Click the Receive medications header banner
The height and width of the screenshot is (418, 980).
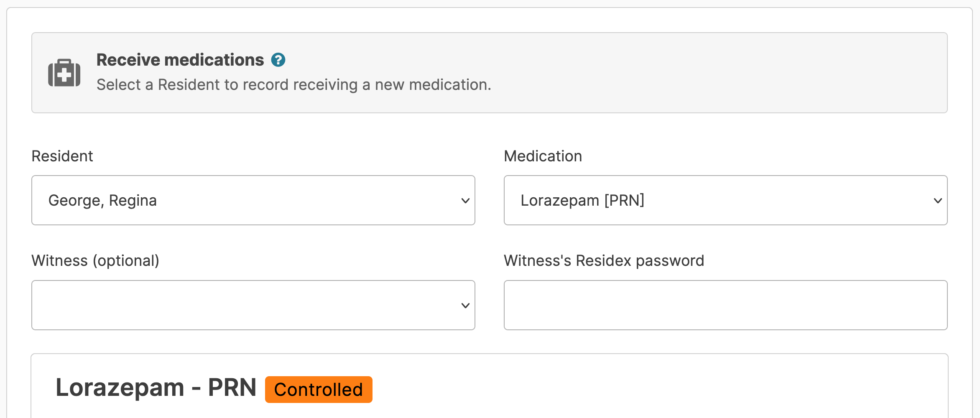click(x=669, y=73)
